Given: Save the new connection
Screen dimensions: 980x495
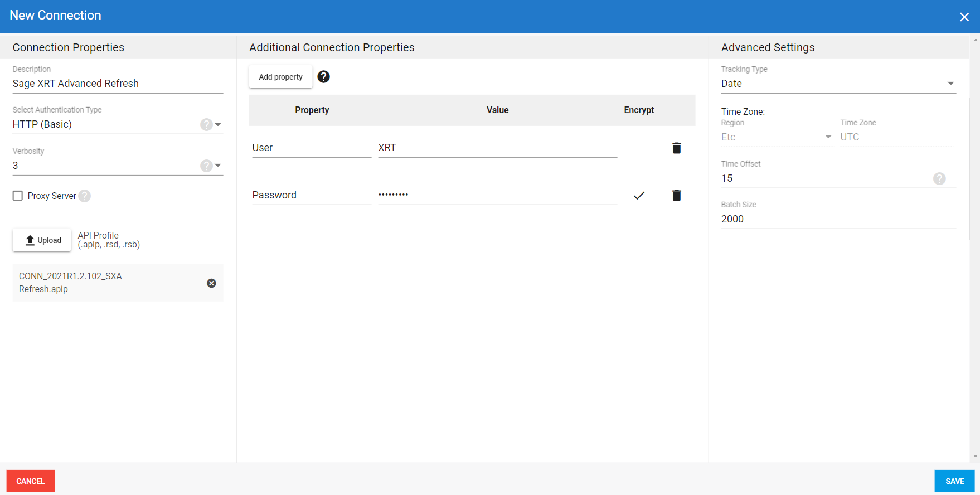Looking at the screenshot, I should (x=954, y=481).
